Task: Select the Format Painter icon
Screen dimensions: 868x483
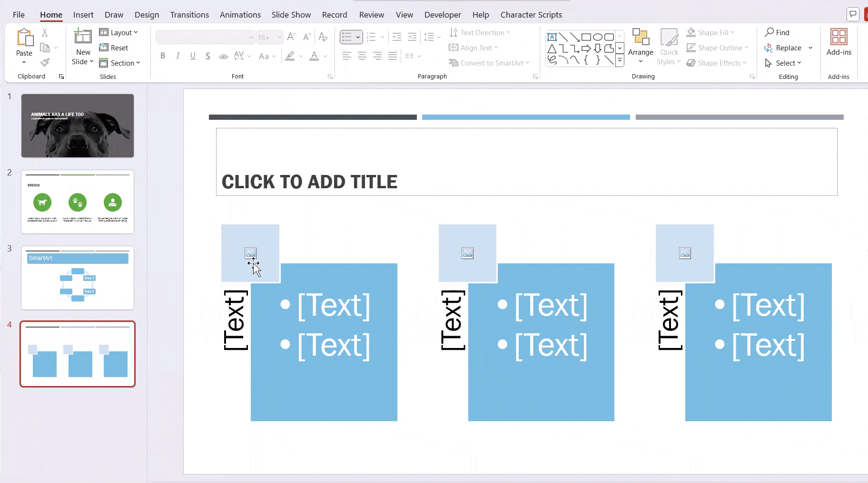Action: 45,62
